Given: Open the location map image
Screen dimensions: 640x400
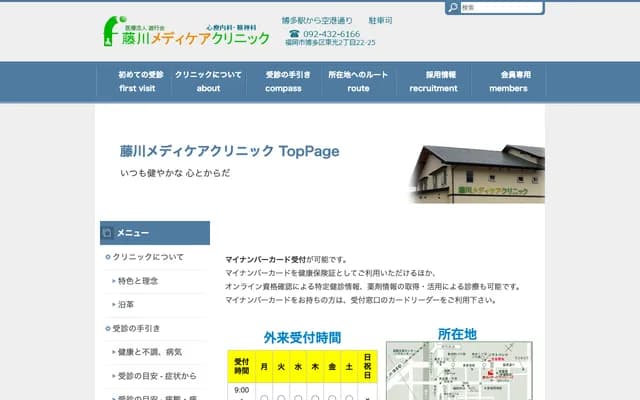Looking at the screenshot, I should click(x=459, y=371).
